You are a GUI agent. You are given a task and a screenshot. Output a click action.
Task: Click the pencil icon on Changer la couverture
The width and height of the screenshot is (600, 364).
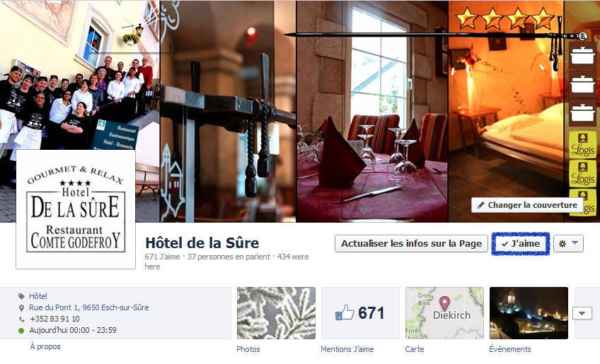(x=481, y=205)
